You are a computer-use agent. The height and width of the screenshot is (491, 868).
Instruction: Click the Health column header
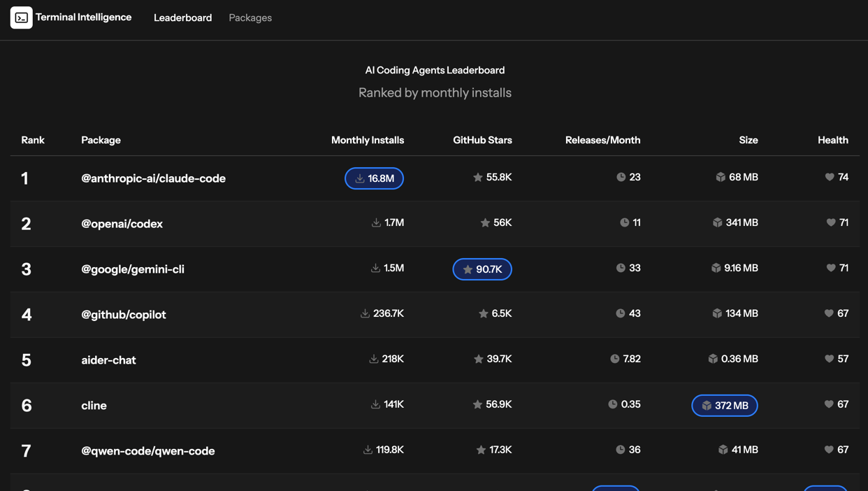(832, 140)
